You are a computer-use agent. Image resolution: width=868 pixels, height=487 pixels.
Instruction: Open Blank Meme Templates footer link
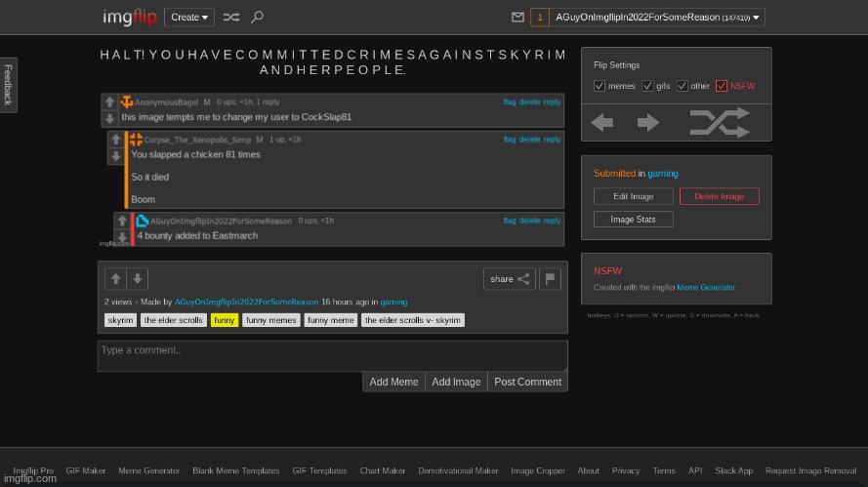pos(236,471)
